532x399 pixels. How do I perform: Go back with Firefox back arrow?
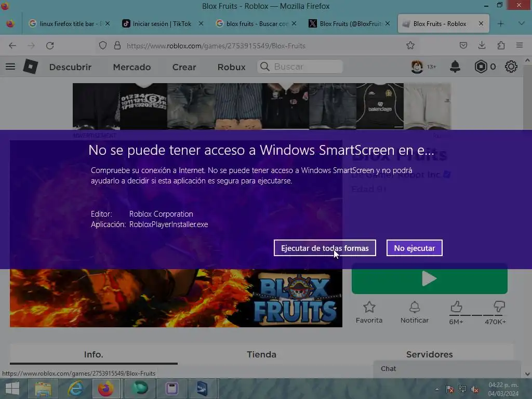pyautogui.click(x=12, y=46)
